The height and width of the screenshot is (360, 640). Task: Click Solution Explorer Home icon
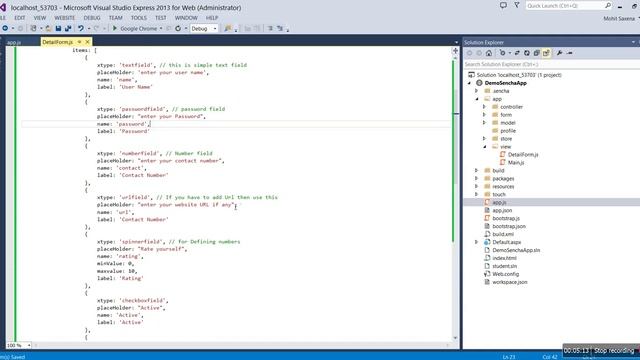[489, 53]
